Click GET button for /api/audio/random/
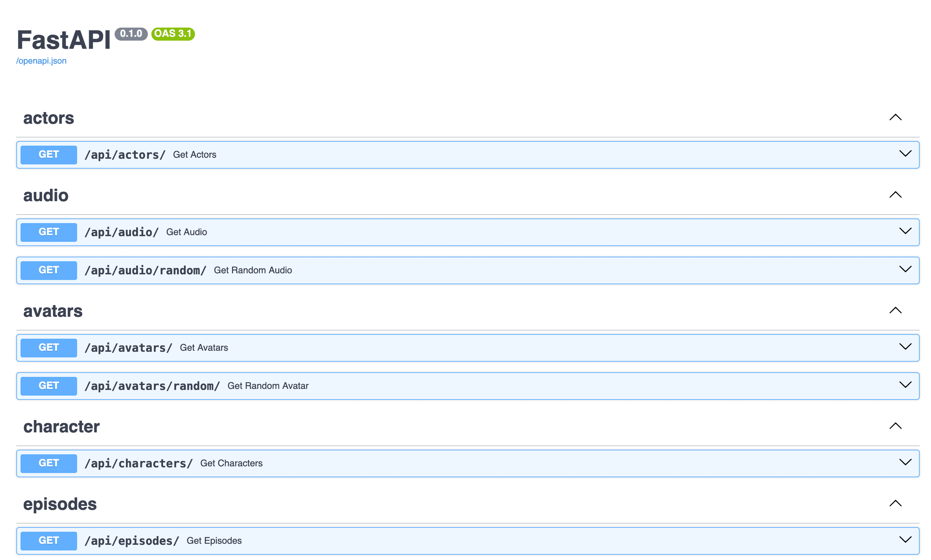The width and height of the screenshot is (931, 560). tap(49, 270)
